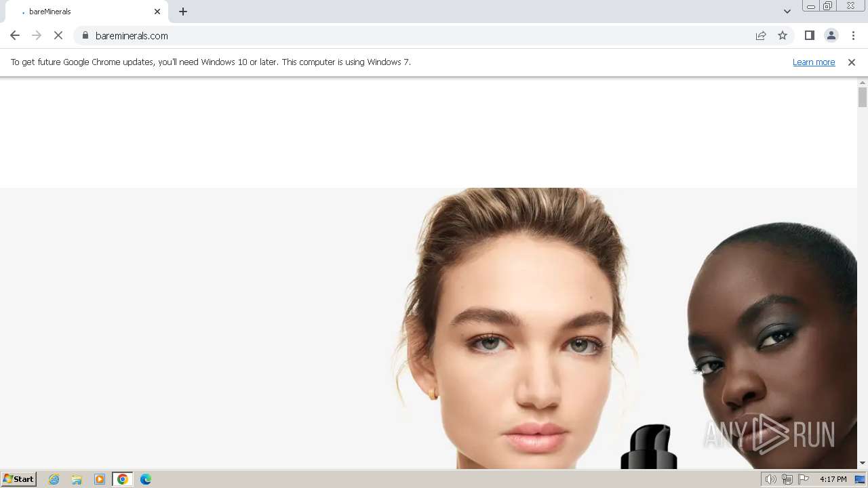The height and width of the screenshot is (488, 868).
Task: Restore down the Chrome window
Action: click(828, 6)
